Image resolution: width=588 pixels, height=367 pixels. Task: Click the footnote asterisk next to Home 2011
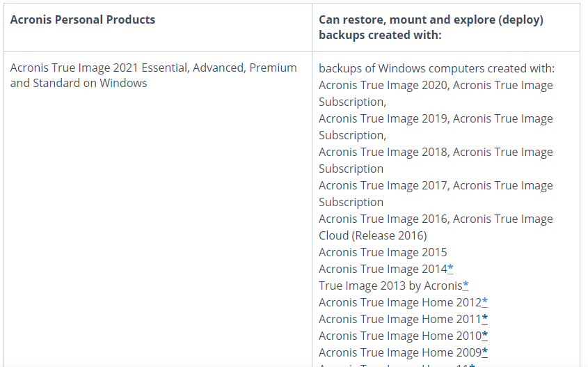tap(484, 319)
